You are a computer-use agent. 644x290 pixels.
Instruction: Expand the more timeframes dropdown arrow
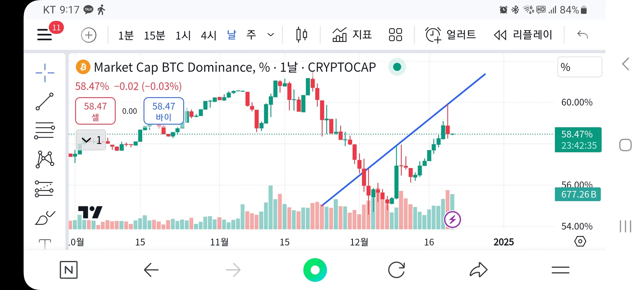click(271, 35)
